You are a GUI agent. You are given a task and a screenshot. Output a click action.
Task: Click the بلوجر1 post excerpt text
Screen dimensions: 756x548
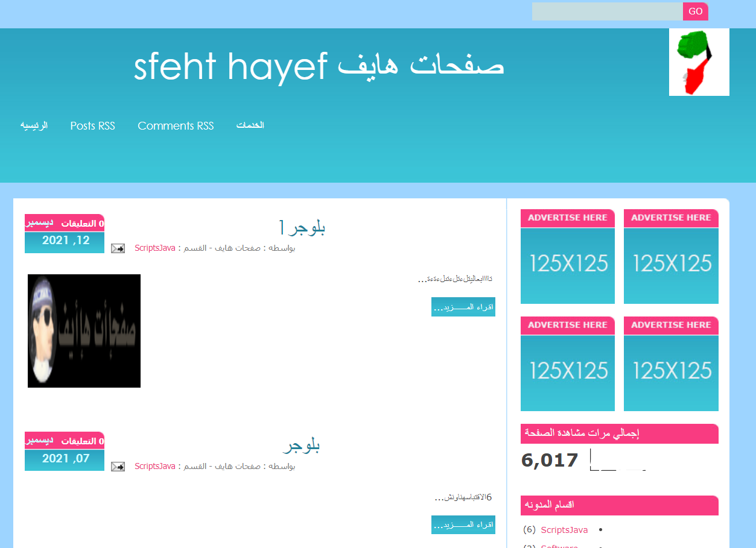pos(456,279)
